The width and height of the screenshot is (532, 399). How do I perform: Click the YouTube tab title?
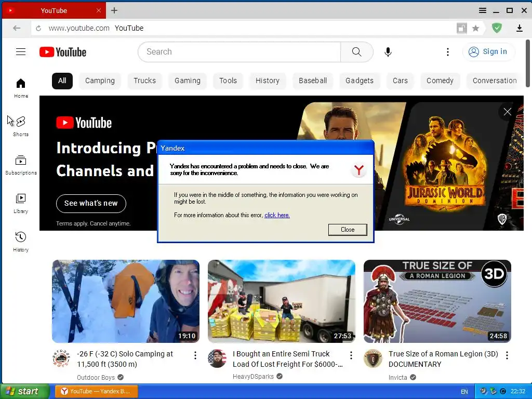pos(54,10)
